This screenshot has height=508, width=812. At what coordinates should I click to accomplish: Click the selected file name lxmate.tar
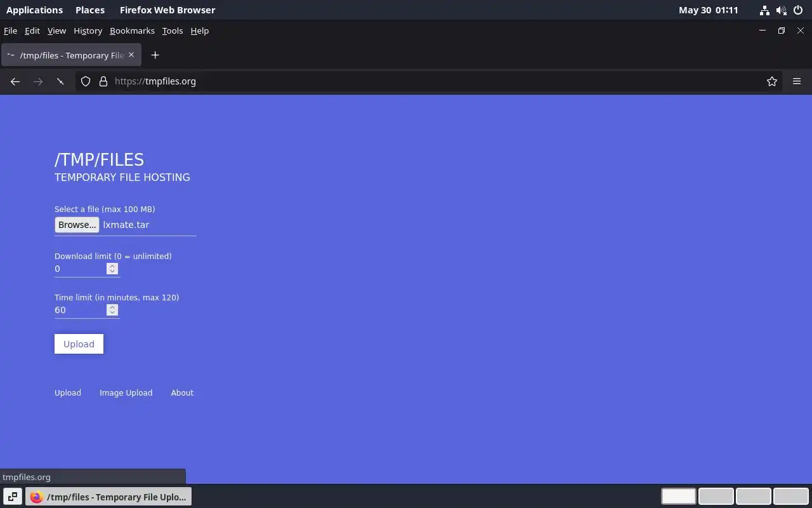(126, 225)
